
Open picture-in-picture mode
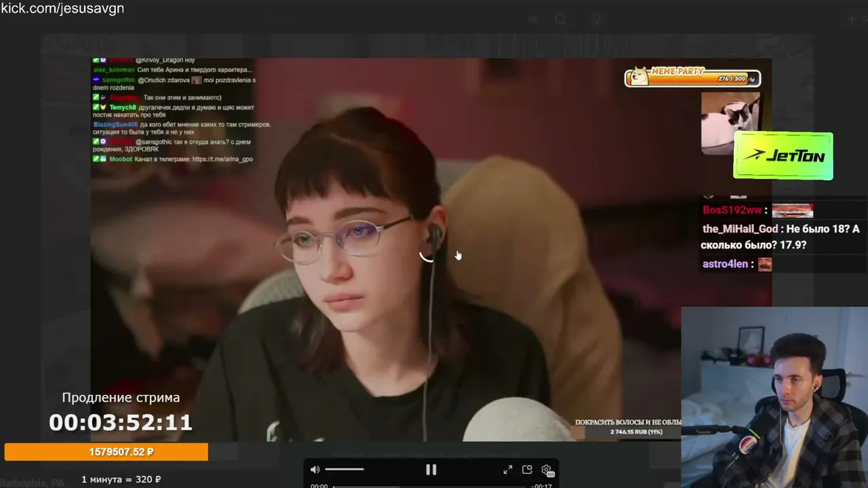click(x=527, y=470)
